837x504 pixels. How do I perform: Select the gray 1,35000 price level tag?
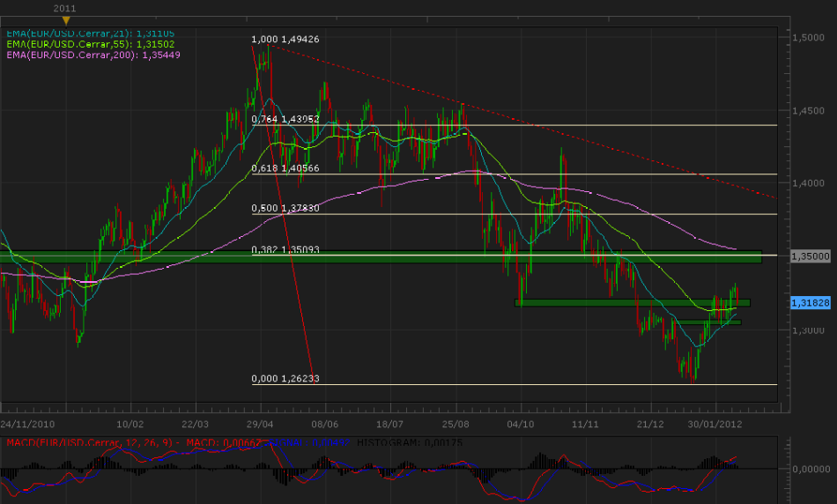point(810,256)
